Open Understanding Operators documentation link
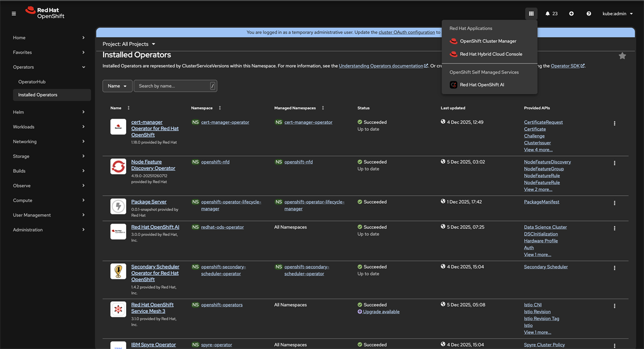Screen dimensions: 644x349 tap(383, 66)
